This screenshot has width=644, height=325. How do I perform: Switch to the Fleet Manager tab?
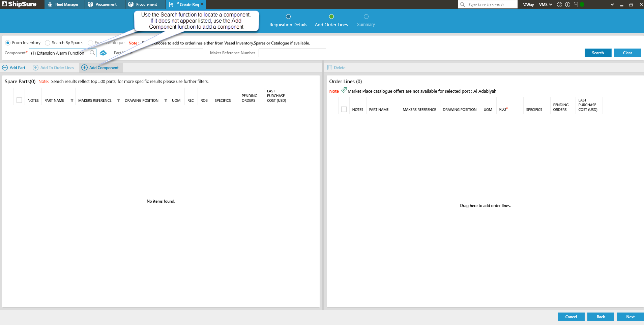pyautogui.click(x=64, y=4)
